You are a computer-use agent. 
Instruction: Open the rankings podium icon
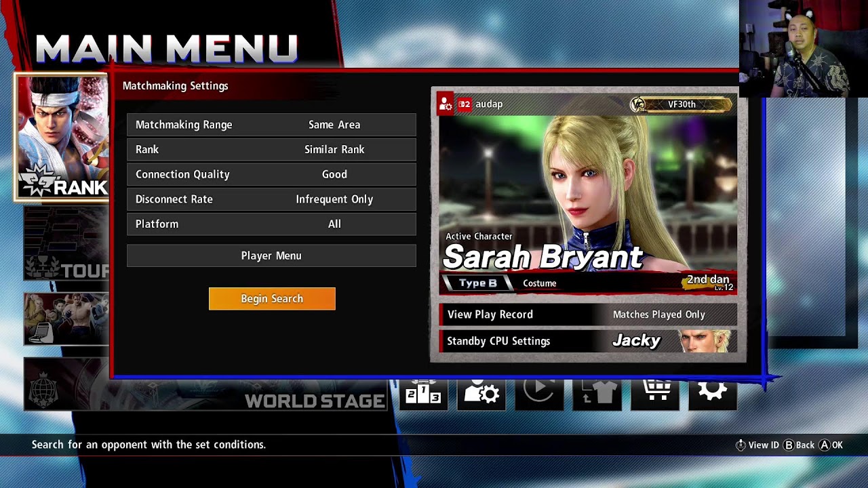[x=423, y=393]
